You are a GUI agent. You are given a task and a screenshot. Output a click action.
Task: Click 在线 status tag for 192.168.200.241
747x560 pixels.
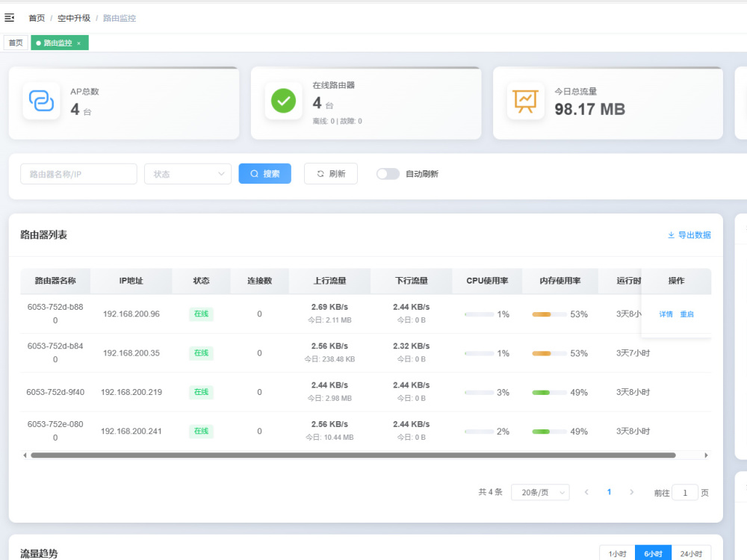pyautogui.click(x=201, y=431)
